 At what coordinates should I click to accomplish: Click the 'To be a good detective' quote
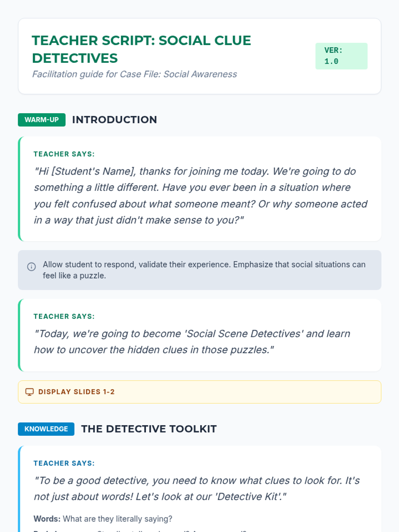[197, 488]
